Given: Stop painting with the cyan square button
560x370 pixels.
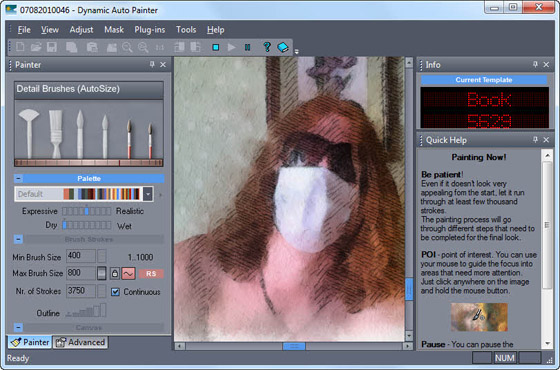Looking at the screenshot, I should click(215, 47).
